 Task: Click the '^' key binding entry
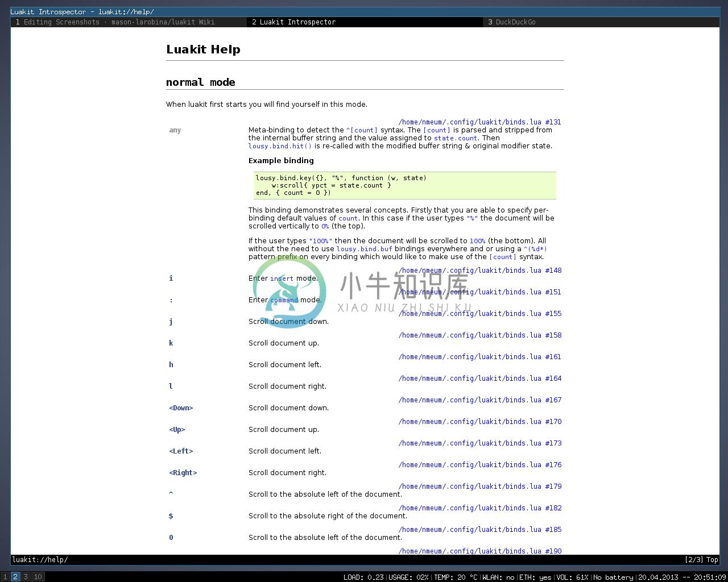click(171, 494)
